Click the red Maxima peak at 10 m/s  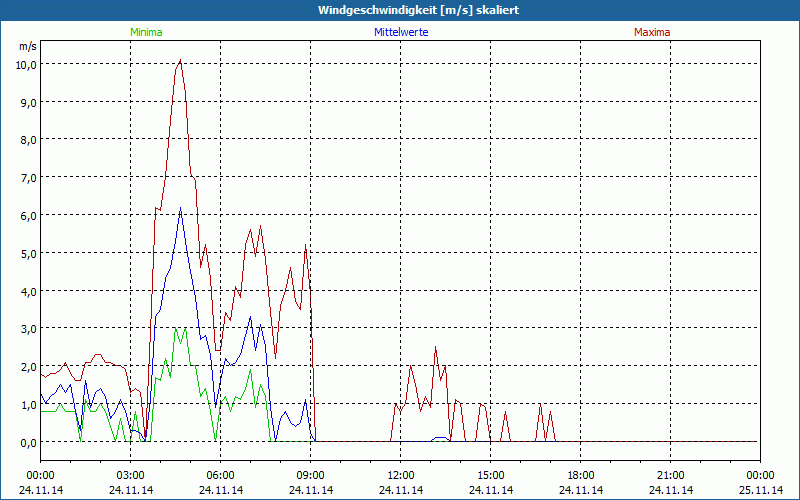pyautogui.click(x=180, y=61)
